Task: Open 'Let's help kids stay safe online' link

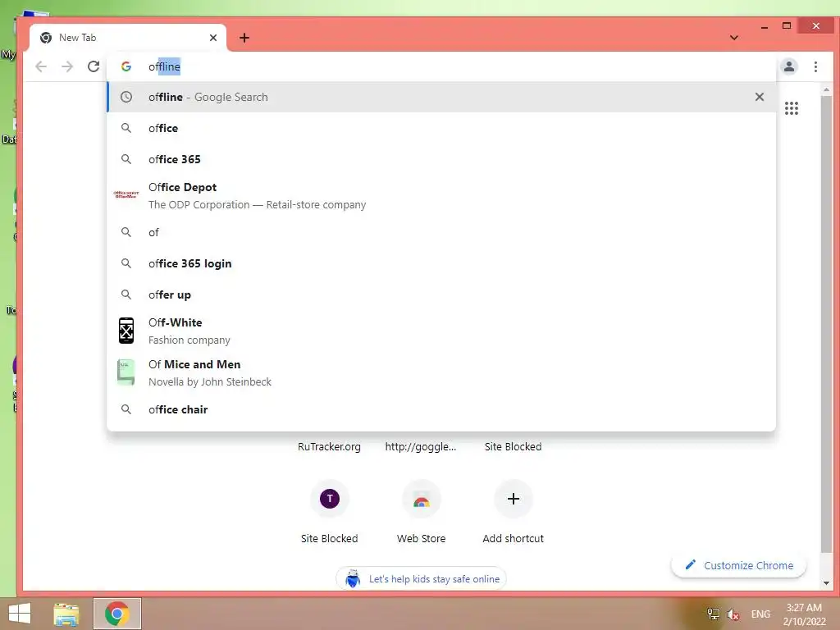Action: pyautogui.click(x=421, y=578)
